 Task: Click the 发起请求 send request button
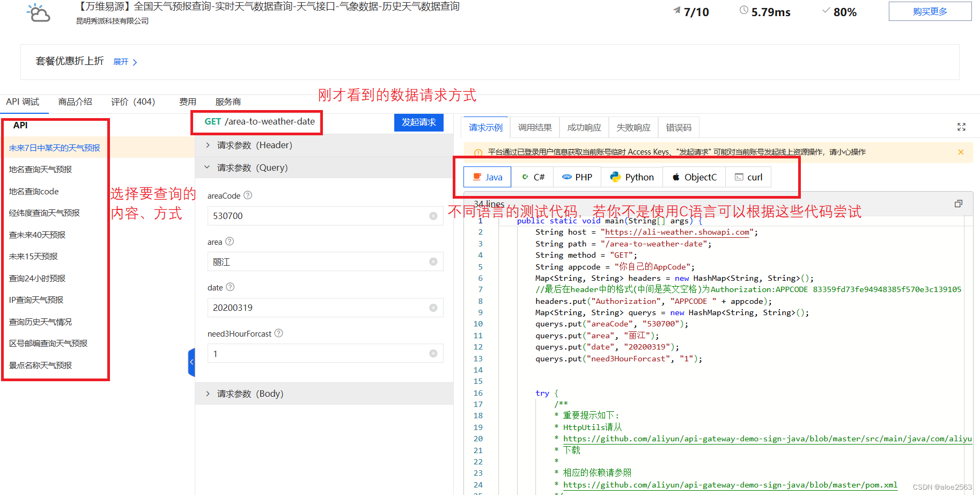[x=419, y=122]
